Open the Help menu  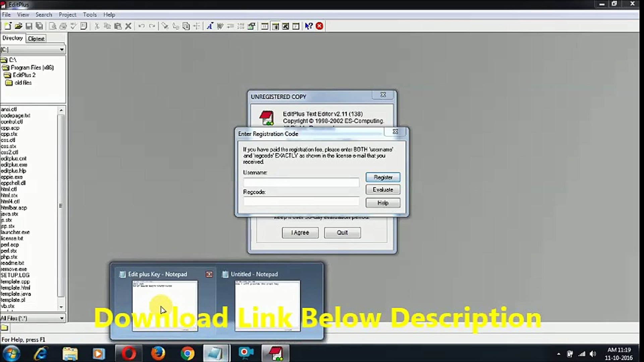coord(109,15)
